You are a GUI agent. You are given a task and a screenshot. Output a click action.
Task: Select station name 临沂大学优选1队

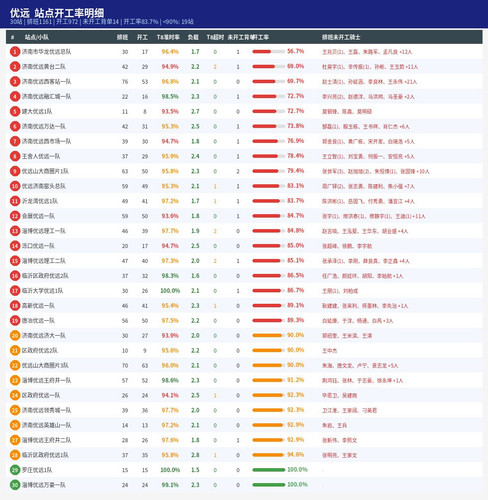tap(42, 291)
